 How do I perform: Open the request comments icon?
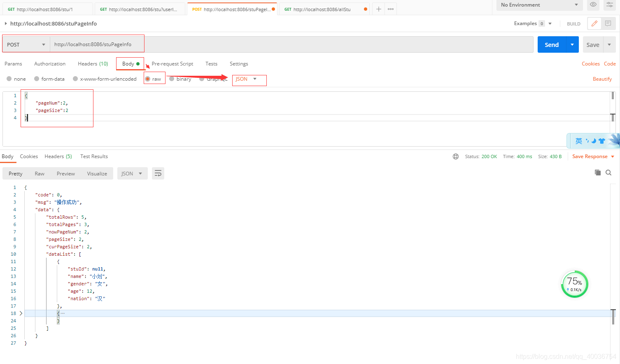coord(608,23)
